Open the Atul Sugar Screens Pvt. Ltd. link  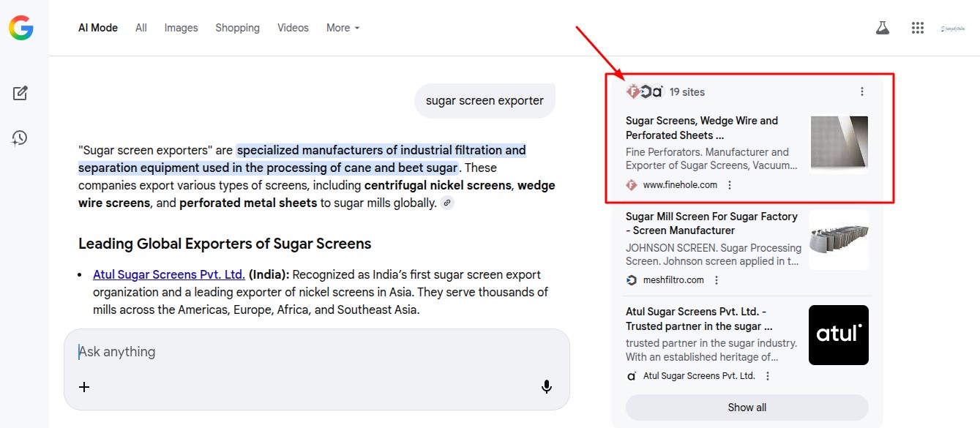pyautogui.click(x=168, y=275)
